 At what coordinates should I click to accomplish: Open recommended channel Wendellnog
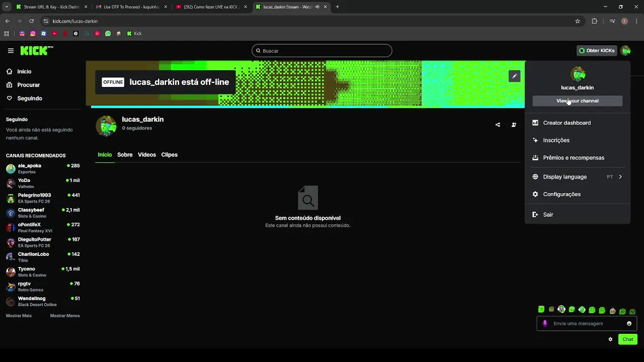coord(43,301)
